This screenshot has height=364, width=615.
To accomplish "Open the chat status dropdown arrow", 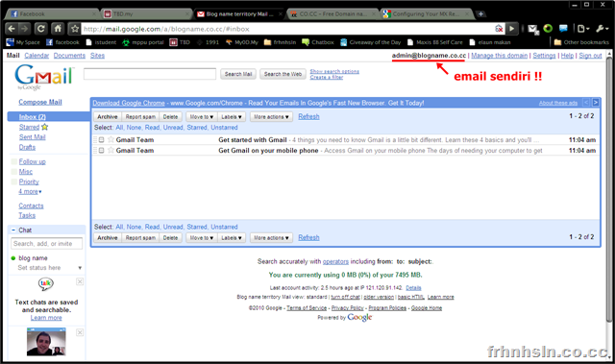I will [80, 268].
